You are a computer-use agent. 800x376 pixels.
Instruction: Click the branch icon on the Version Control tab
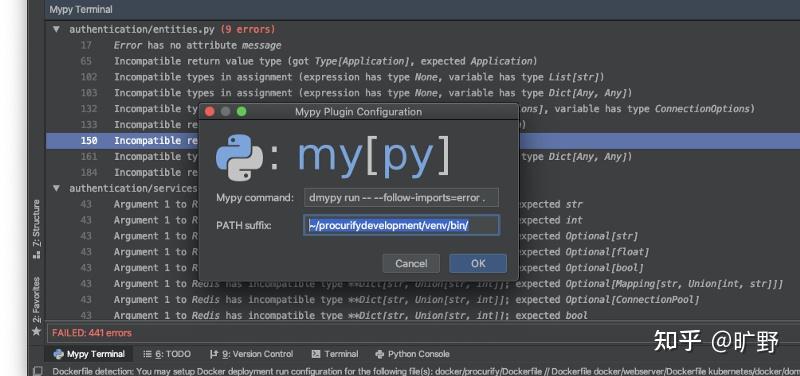(x=214, y=354)
